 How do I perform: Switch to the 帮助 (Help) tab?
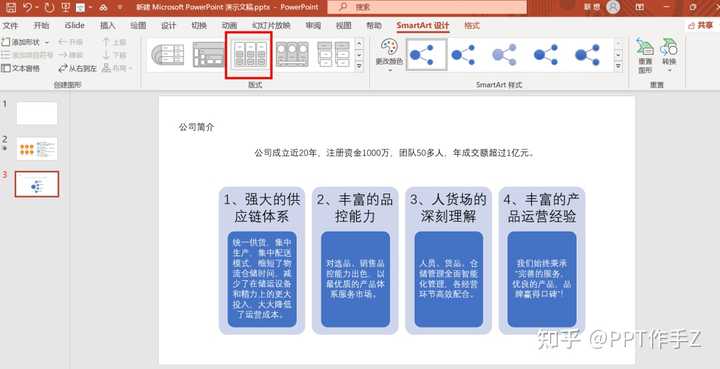tap(374, 26)
